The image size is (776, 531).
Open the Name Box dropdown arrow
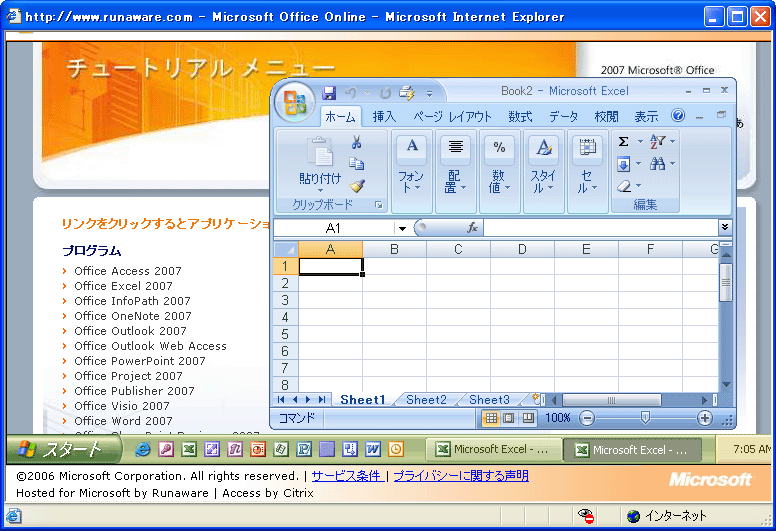[x=402, y=228]
